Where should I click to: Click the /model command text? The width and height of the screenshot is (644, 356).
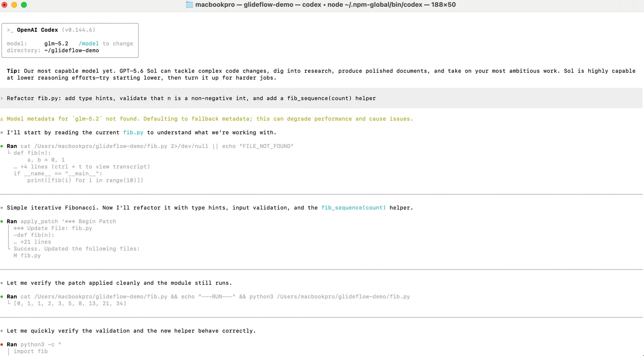click(89, 43)
